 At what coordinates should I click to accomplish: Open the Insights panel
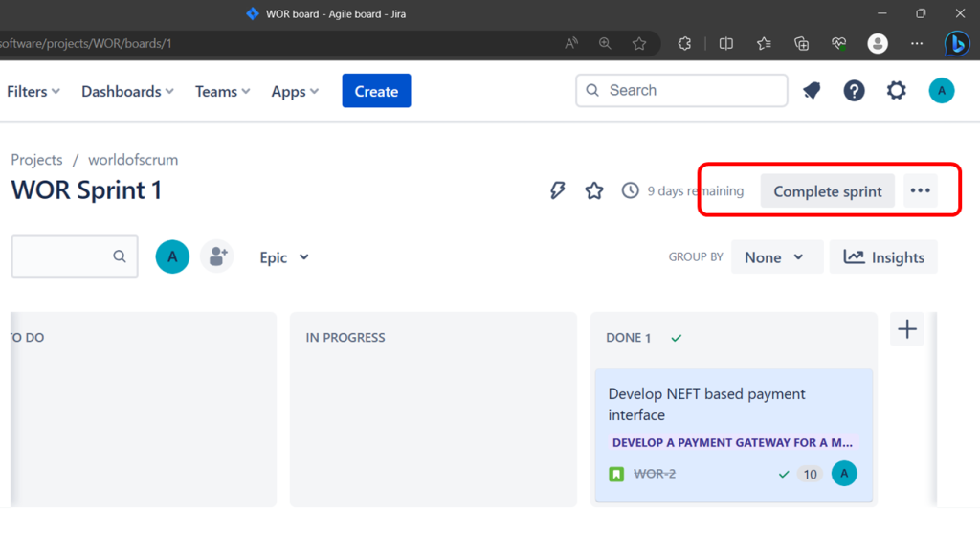[x=883, y=256]
